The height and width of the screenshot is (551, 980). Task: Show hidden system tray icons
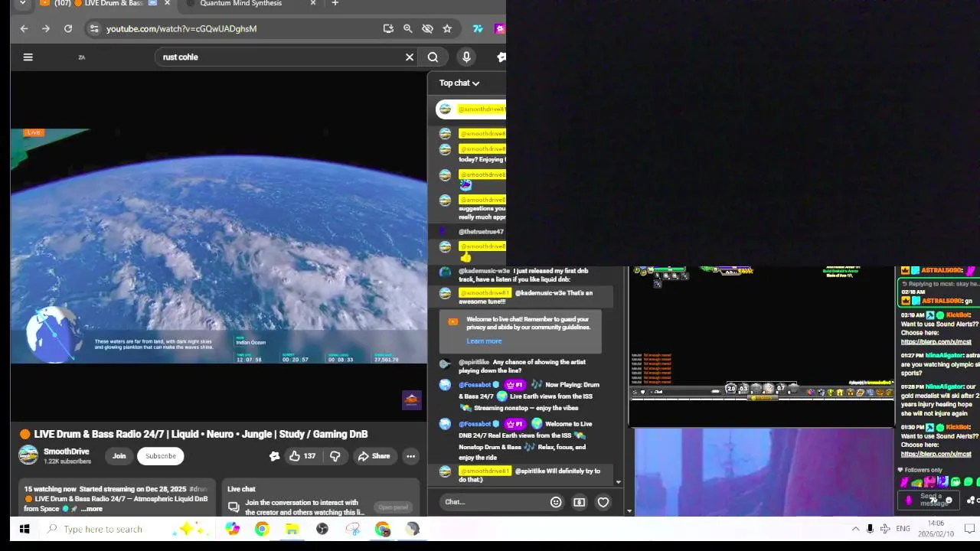[855, 529]
